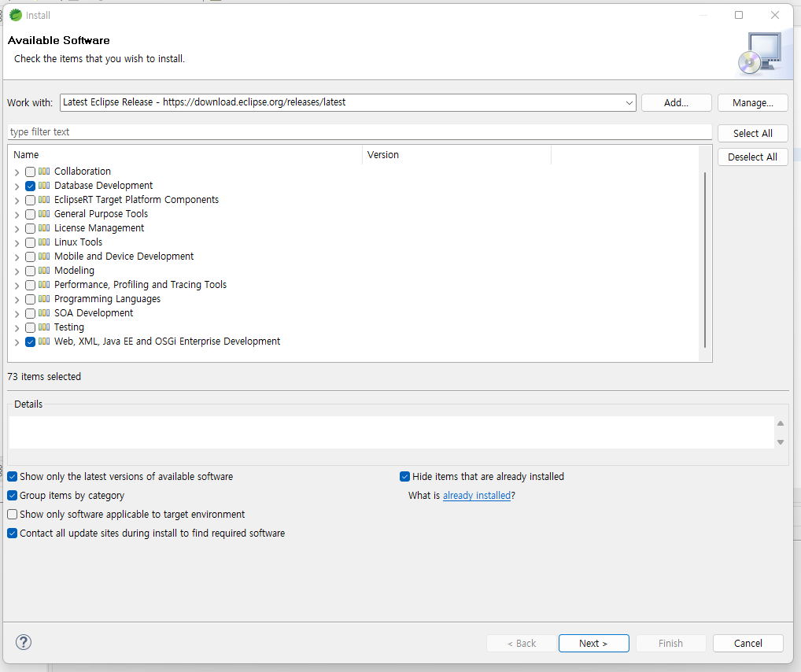Click the Select All button
The height and width of the screenshot is (672, 801).
(752, 134)
